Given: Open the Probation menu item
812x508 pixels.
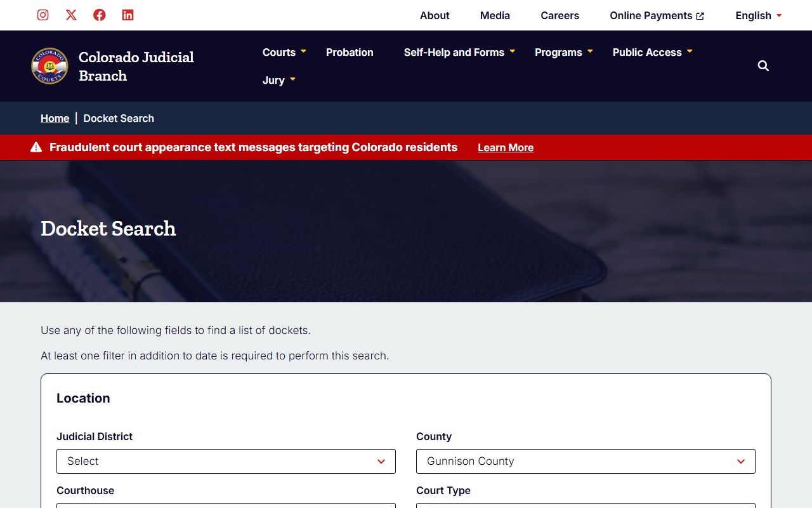Looking at the screenshot, I should pyautogui.click(x=350, y=52).
